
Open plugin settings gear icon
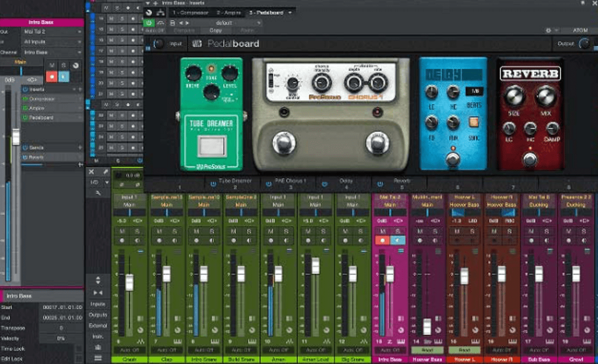[548, 30]
